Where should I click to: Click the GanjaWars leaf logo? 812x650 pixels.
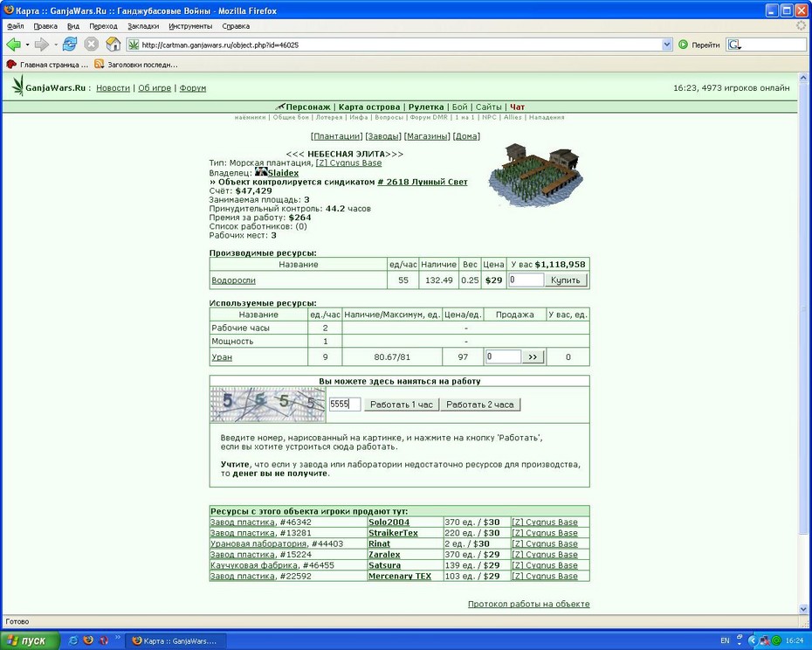point(18,86)
